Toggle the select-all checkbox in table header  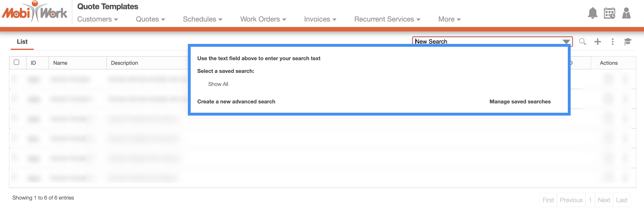[16, 62]
